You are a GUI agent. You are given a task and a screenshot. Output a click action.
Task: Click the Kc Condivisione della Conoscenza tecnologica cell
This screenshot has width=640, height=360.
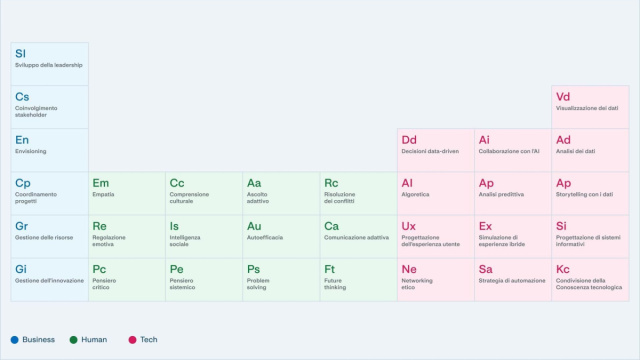pos(590,280)
